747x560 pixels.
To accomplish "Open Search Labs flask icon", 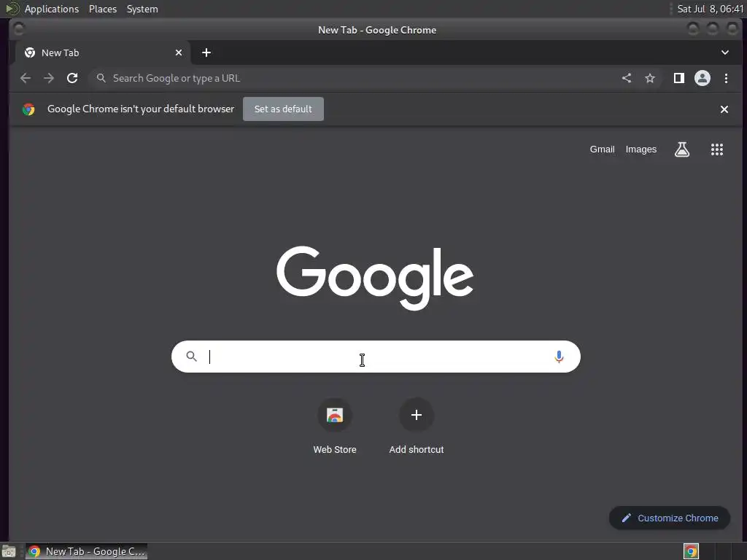I will click(x=682, y=149).
